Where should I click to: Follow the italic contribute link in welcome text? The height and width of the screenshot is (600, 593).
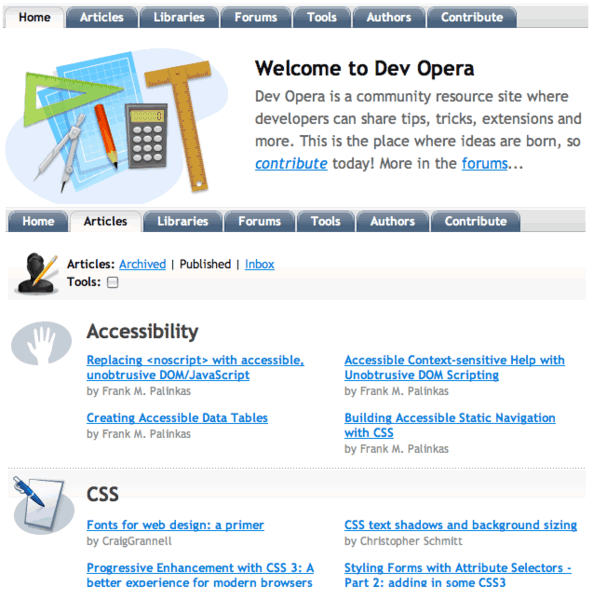[x=291, y=164]
